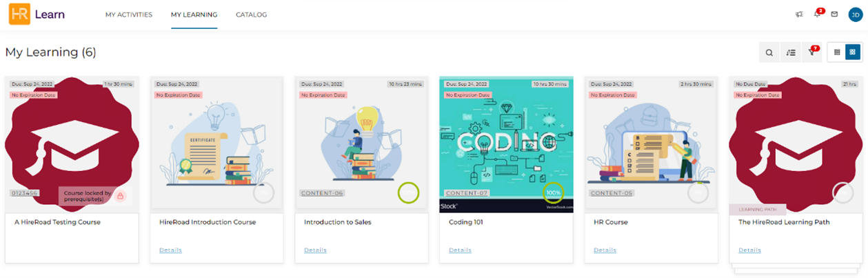868x278 pixels.
Task: Click the title Introduction to Sales
Action: (337, 222)
